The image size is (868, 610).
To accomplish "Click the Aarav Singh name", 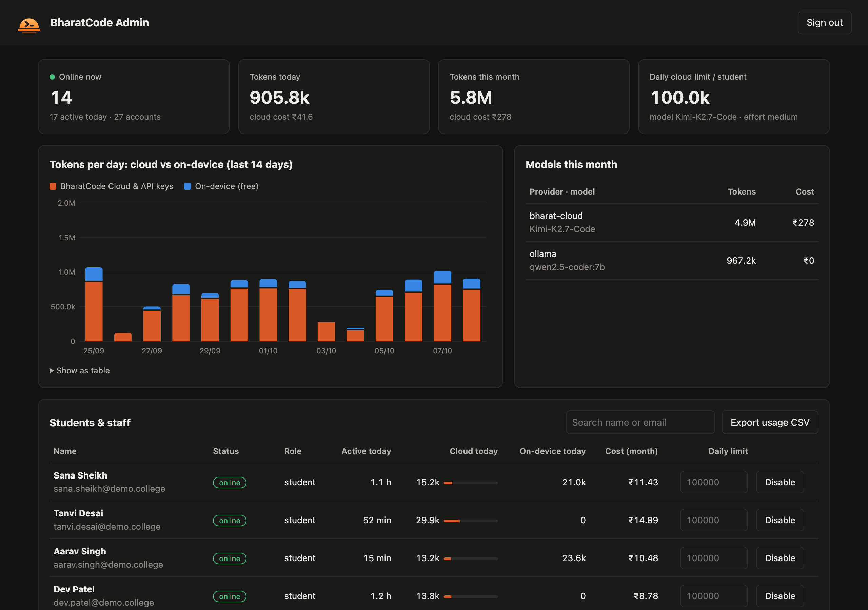I will click(x=80, y=551).
